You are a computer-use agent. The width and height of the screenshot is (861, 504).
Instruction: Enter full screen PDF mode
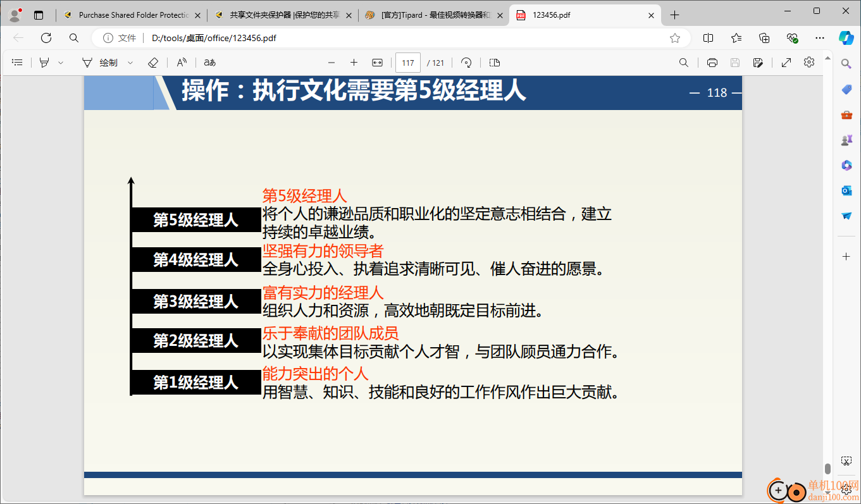(786, 63)
